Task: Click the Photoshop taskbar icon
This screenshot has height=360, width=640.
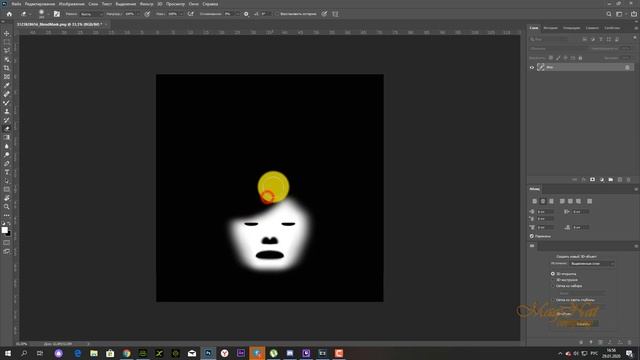Action: point(208,353)
